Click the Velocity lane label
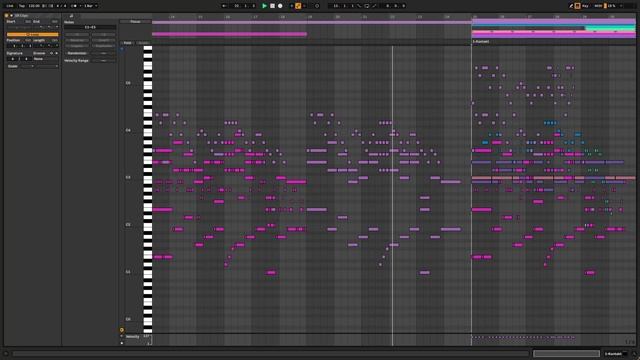The image size is (640, 360). [133, 337]
